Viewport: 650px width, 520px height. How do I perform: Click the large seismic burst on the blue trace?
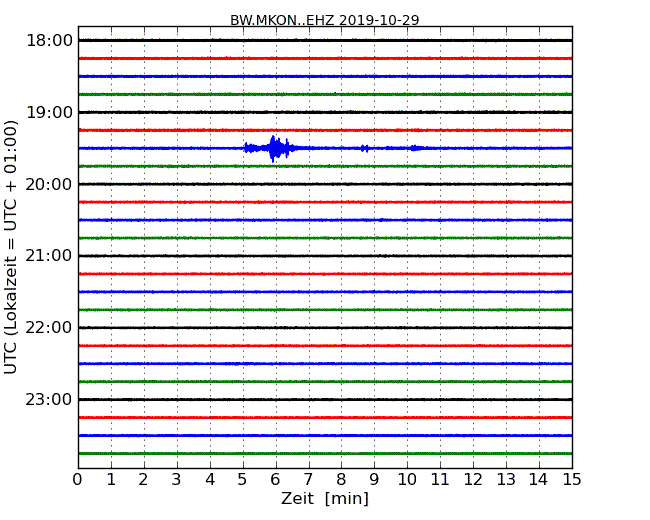272,148
